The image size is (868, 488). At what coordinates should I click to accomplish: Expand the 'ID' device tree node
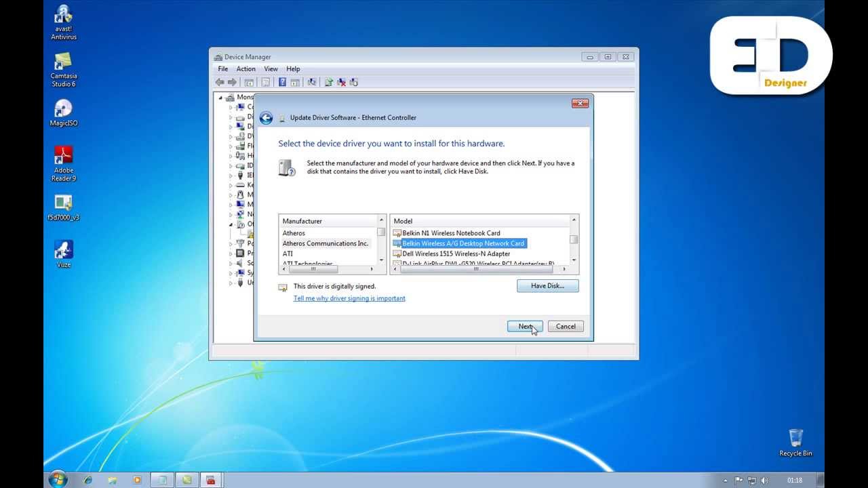pos(231,165)
